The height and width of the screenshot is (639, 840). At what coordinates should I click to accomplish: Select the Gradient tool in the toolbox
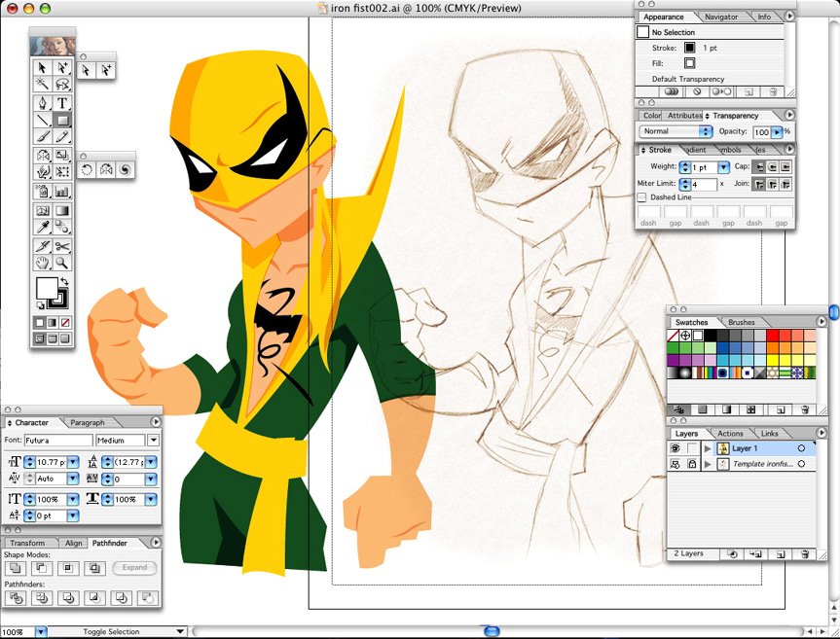62,210
